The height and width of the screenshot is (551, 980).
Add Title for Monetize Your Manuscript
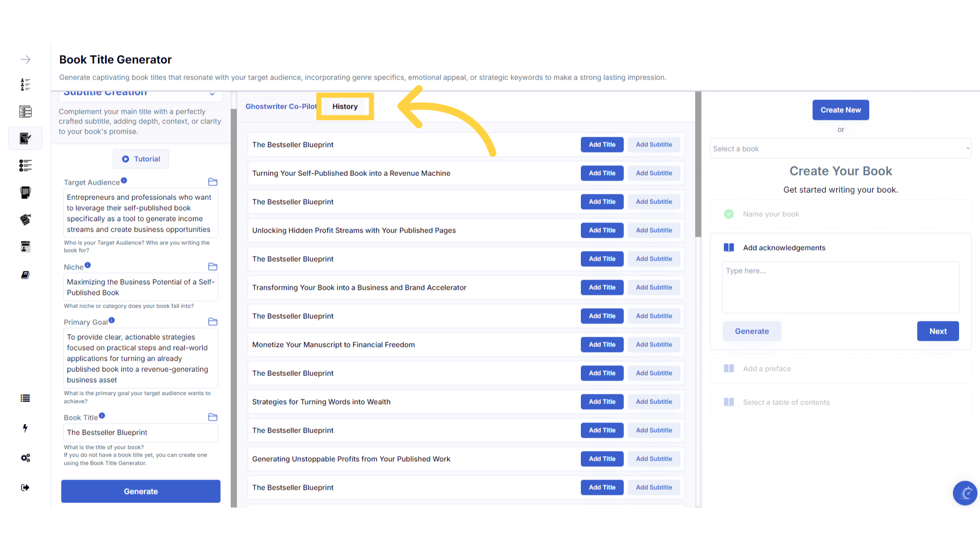click(x=602, y=345)
